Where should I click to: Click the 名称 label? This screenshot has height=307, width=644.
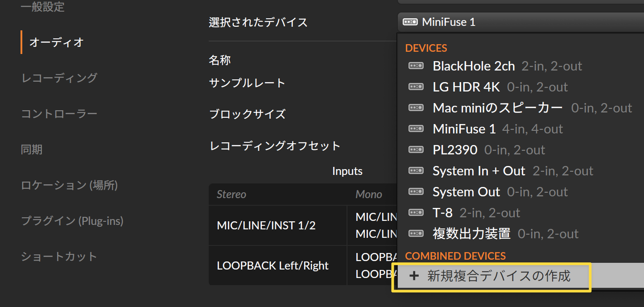pos(220,60)
